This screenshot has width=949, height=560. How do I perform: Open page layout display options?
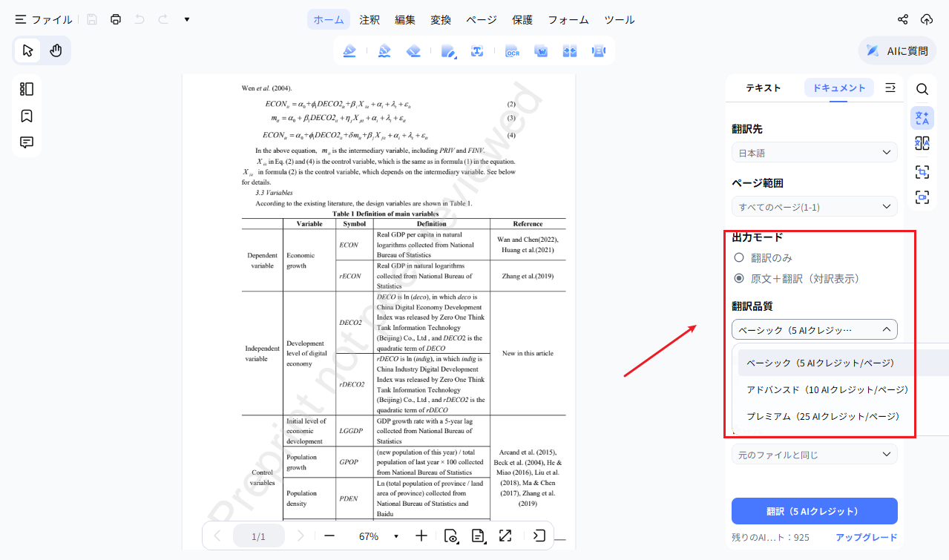(x=479, y=536)
